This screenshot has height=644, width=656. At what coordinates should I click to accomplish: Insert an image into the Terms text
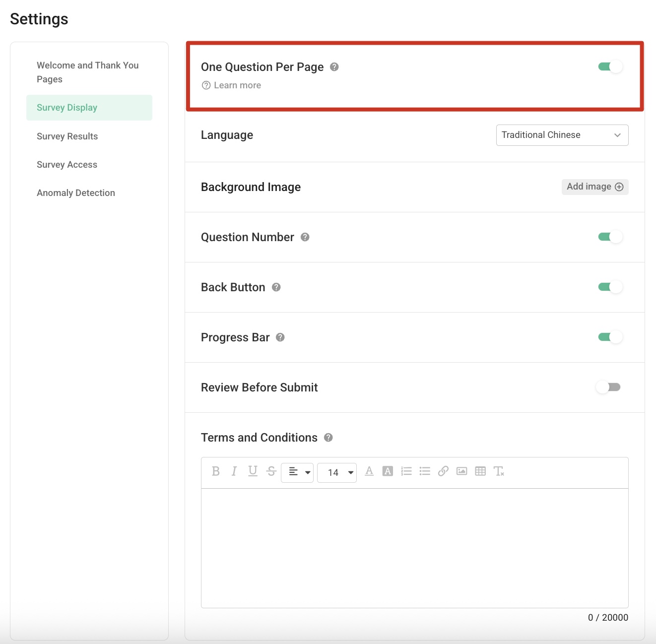pyautogui.click(x=461, y=471)
